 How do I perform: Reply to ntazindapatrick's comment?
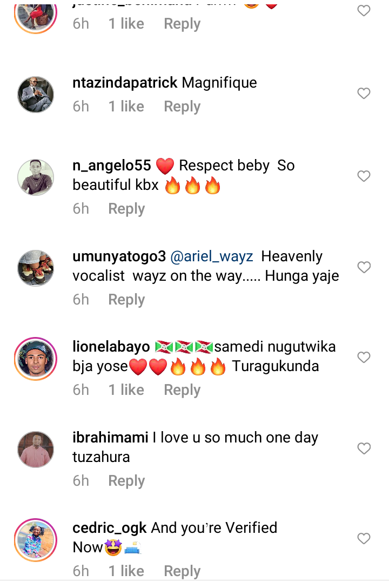pos(182,107)
